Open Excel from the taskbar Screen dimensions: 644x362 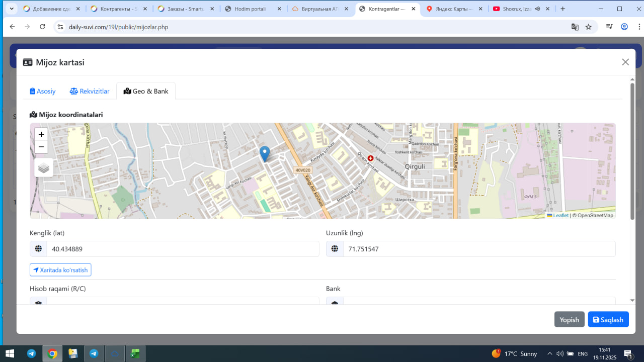coord(135,353)
